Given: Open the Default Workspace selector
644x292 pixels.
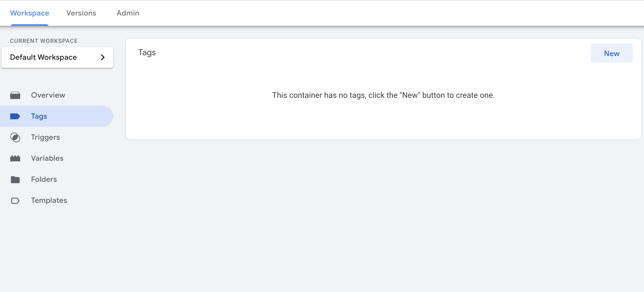Looking at the screenshot, I should [x=43, y=57].
